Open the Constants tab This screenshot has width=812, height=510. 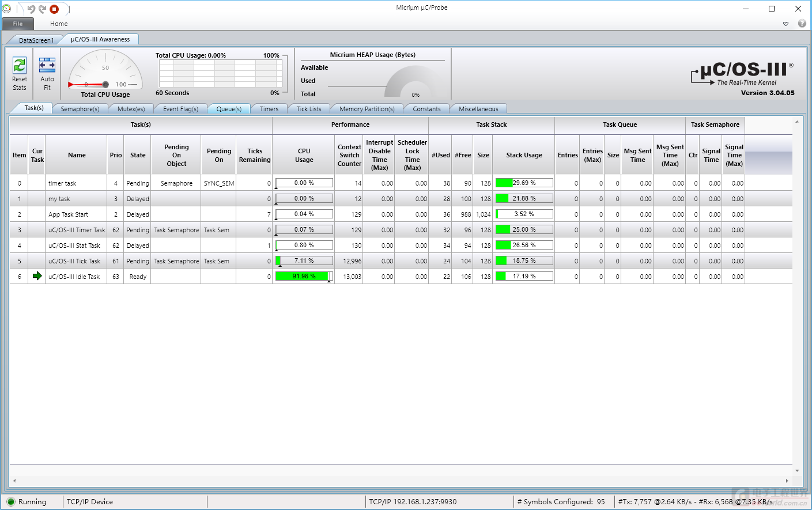click(x=426, y=109)
